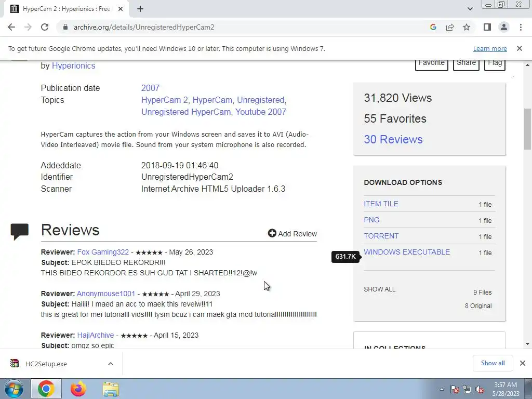Click the scrollbar down arrow
The width and height of the screenshot is (532, 399).
coord(527,344)
